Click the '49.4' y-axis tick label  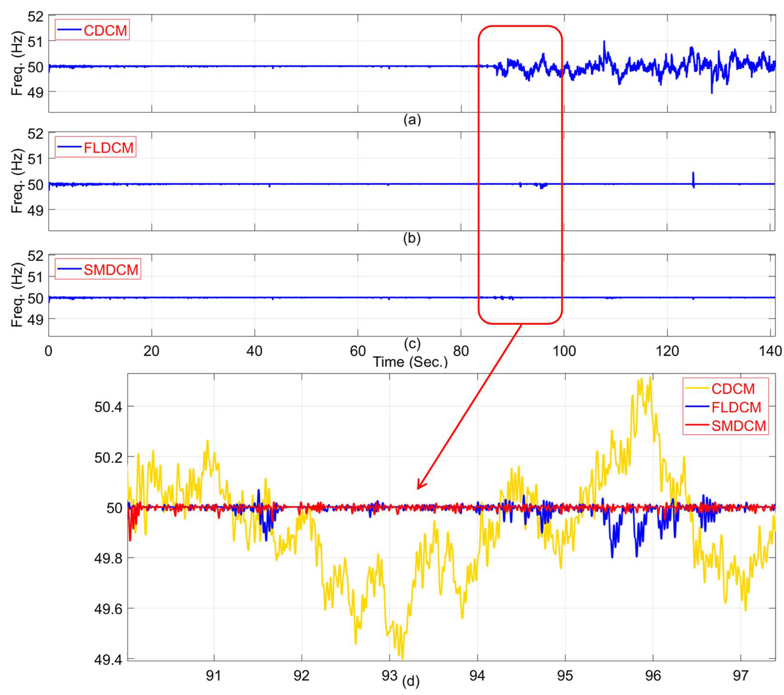(108, 660)
